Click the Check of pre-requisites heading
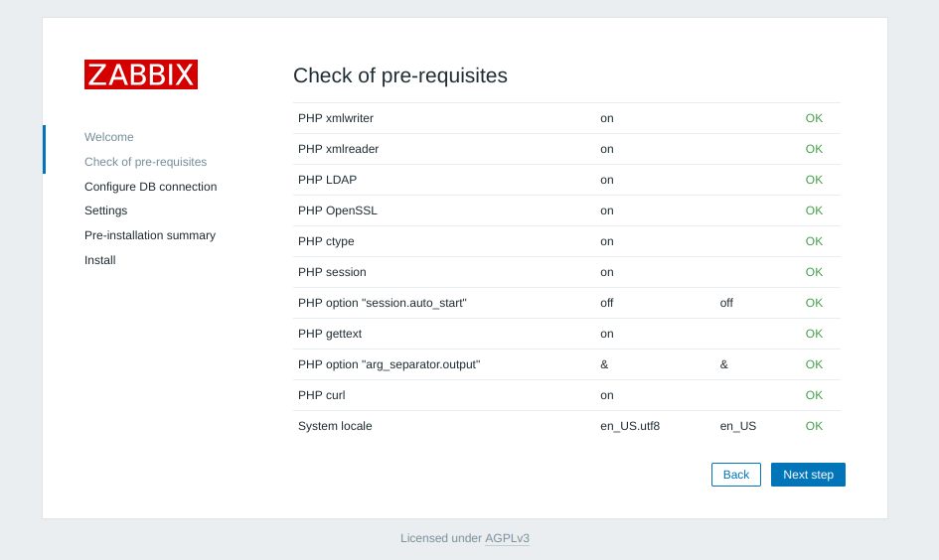 (x=400, y=75)
